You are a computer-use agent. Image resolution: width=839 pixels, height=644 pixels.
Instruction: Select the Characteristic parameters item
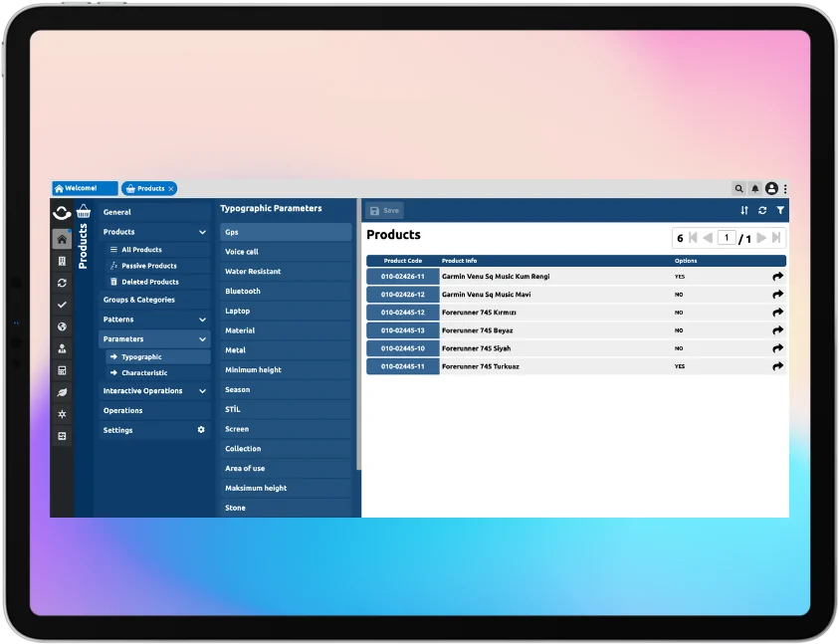click(144, 373)
